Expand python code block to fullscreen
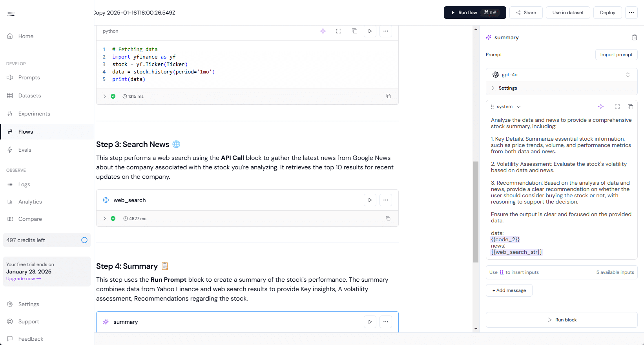 pyautogui.click(x=339, y=31)
